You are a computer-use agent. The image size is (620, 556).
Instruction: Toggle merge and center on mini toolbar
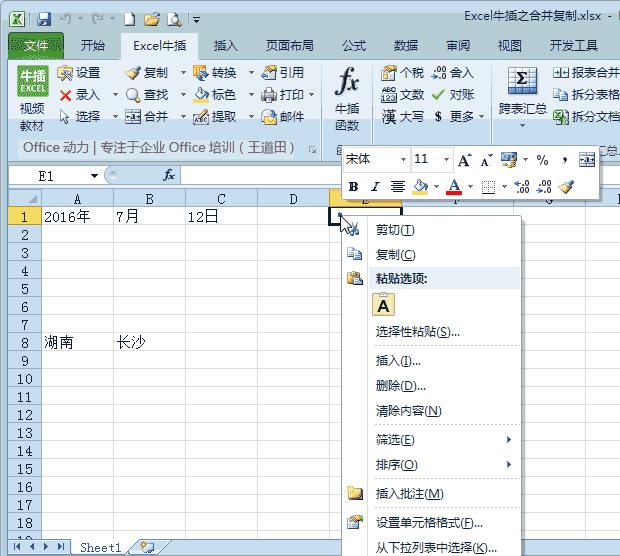tap(587, 160)
